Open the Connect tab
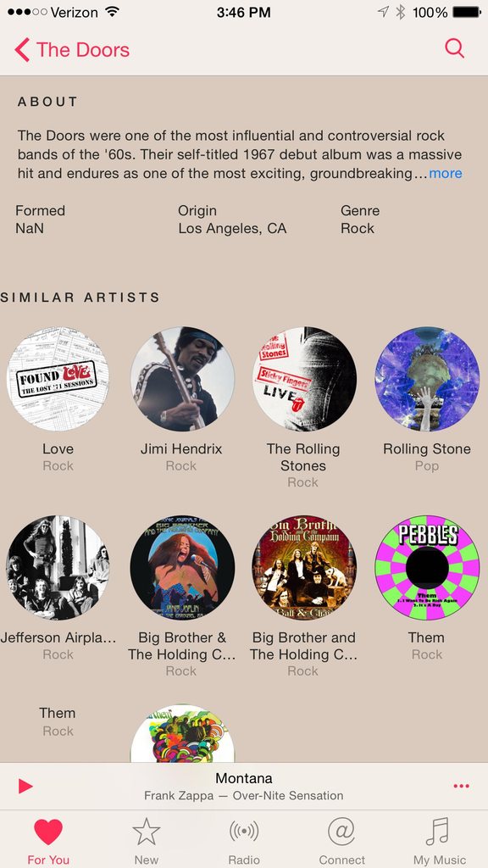The height and width of the screenshot is (868, 488). pyautogui.click(x=341, y=842)
